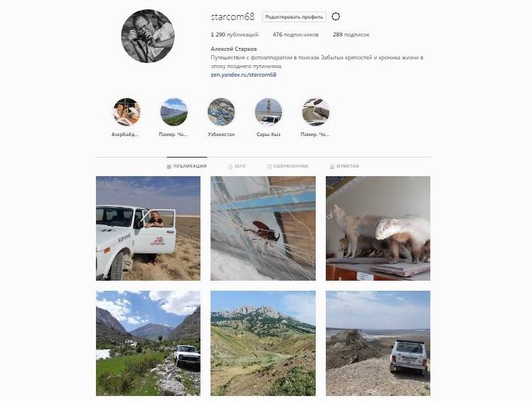Open the Азербайджан story highlight
Image resolution: width=532 pixels, height=401 pixels.
127,112
